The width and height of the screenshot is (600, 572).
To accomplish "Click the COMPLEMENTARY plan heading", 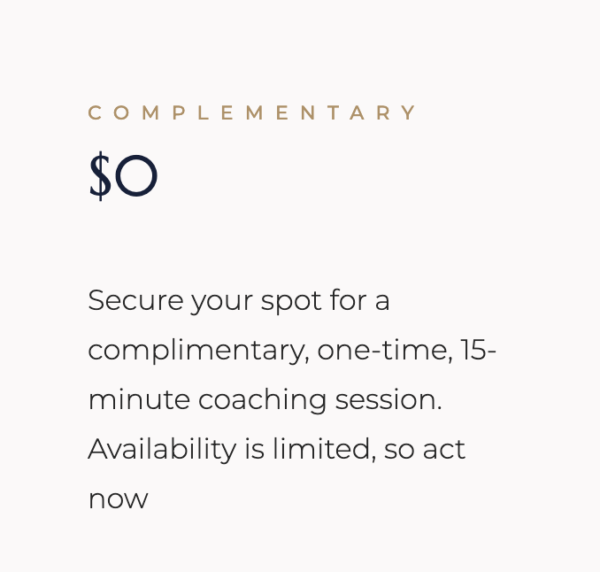I will point(252,113).
